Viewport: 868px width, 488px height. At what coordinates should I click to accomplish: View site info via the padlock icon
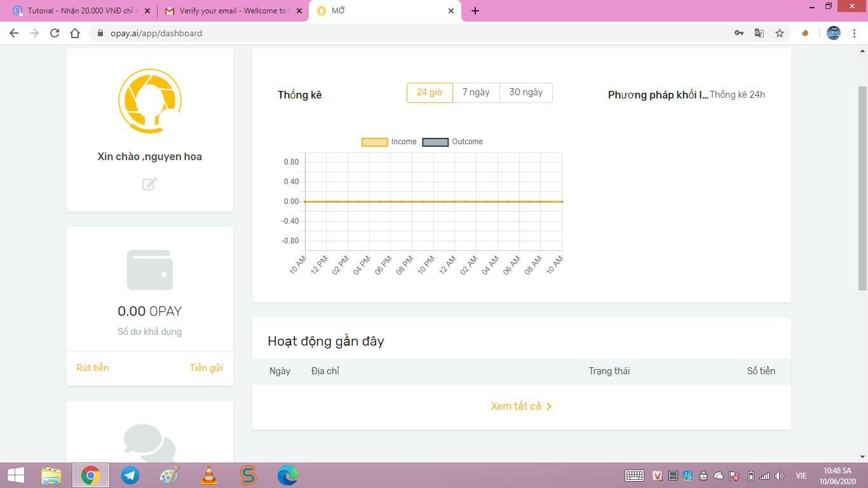point(100,33)
